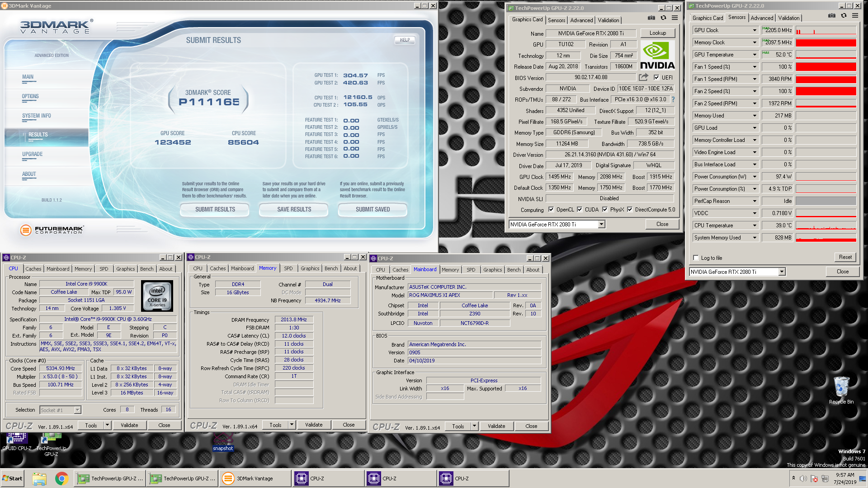This screenshot has height=488, width=868.
Task: Click Close button in GPU-Z Sensors window
Action: click(x=842, y=272)
